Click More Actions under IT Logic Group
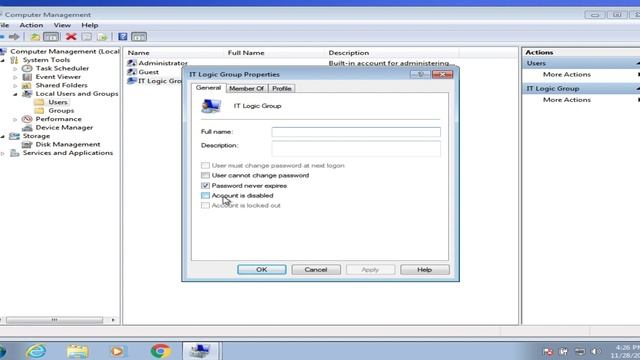The height and width of the screenshot is (360, 640). pos(567,100)
